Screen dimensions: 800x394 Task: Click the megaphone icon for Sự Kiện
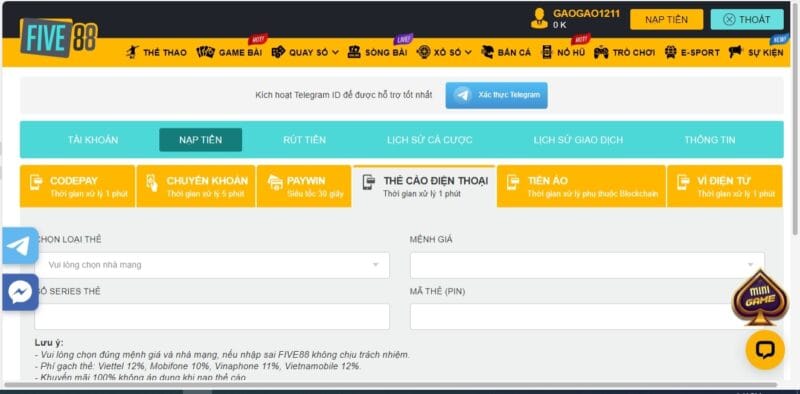[736, 52]
